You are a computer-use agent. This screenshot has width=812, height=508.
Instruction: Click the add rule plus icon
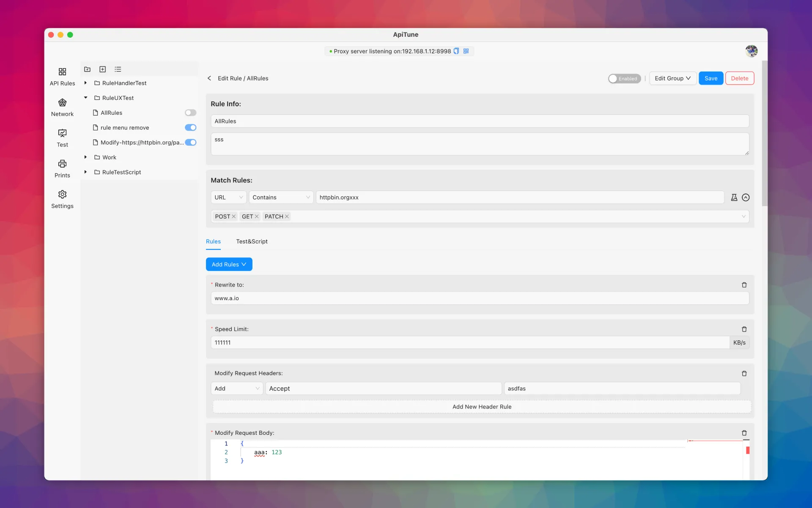(x=102, y=69)
